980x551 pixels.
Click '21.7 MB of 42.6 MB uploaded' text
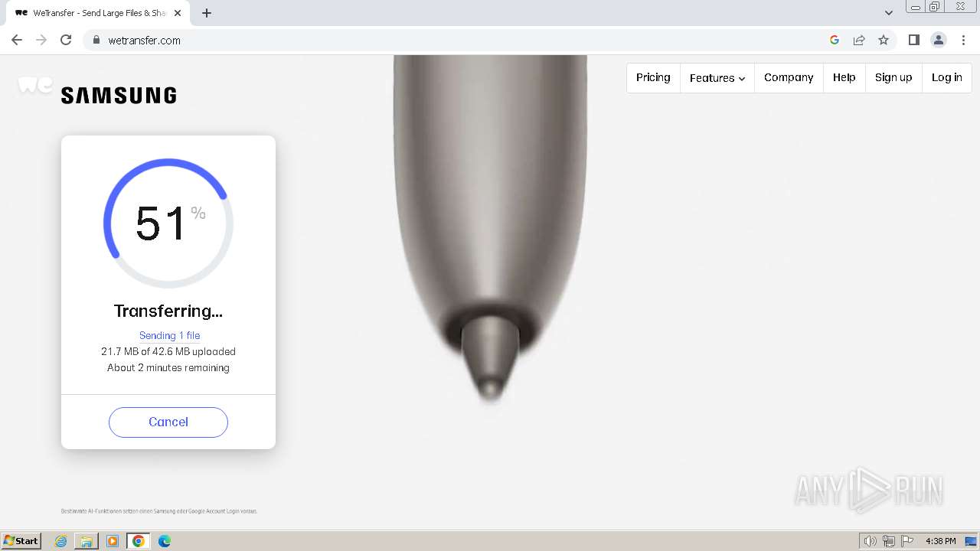click(x=168, y=352)
